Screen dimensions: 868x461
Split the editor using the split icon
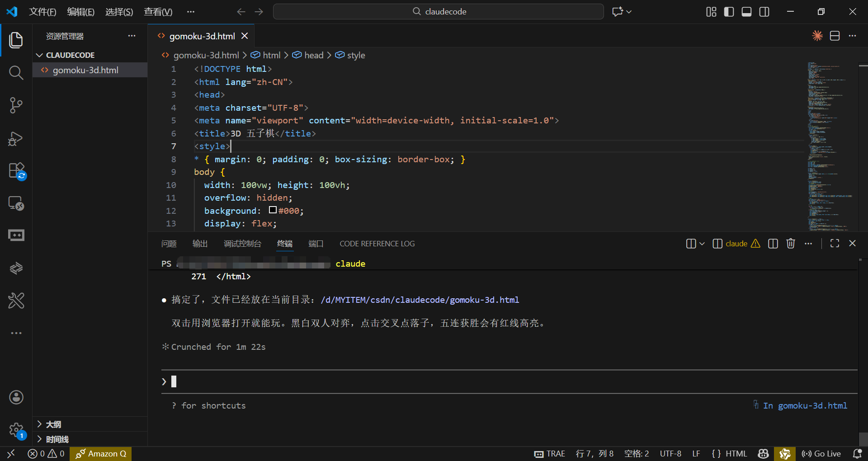[835, 36]
